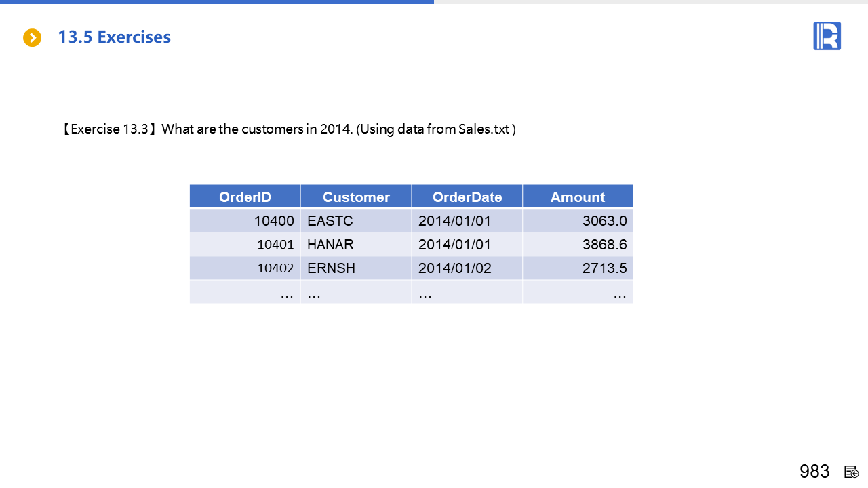868x488 pixels.
Task: Click the orange chevron icon beside the heading
Action: point(32,38)
